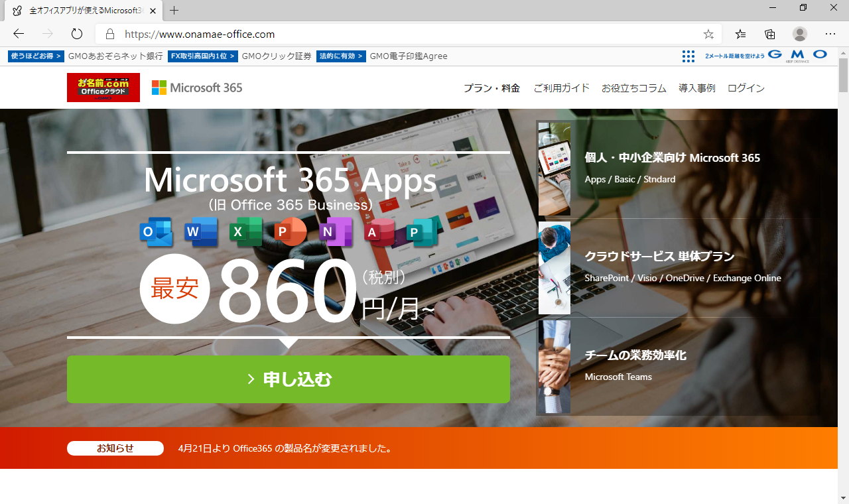Click the 860 price text
849x504 pixels.
click(288, 290)
